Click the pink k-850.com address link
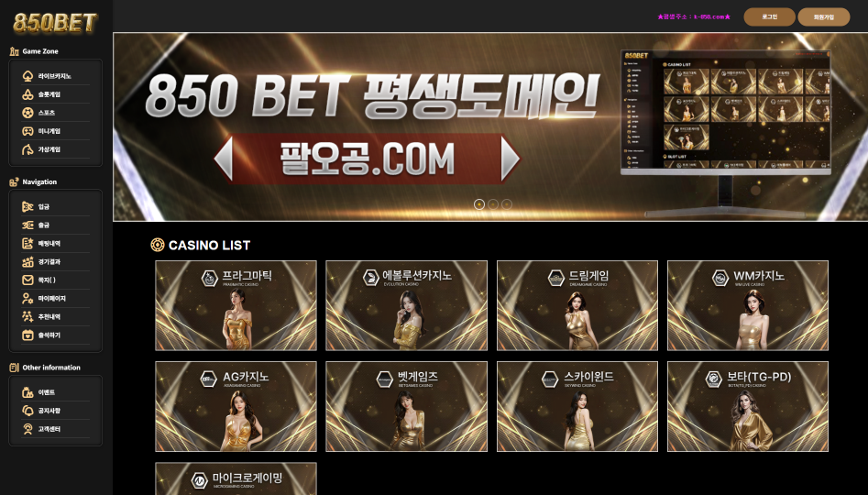 coord(694,16)
